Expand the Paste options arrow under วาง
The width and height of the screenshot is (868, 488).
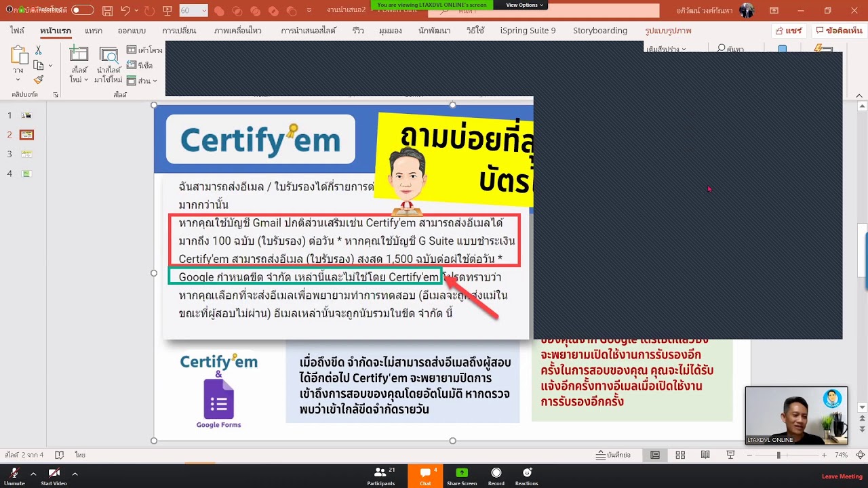point(18,79)
